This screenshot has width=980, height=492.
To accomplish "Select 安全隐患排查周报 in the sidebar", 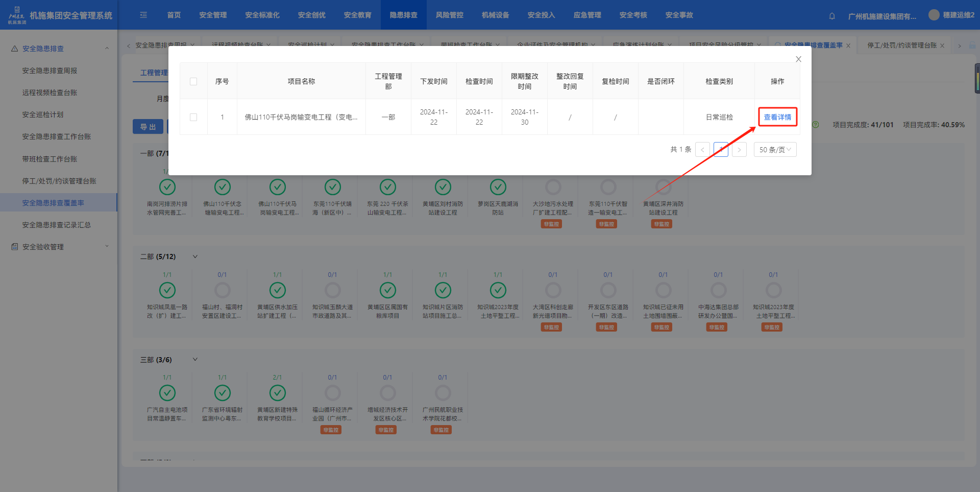I will [50, 71].
